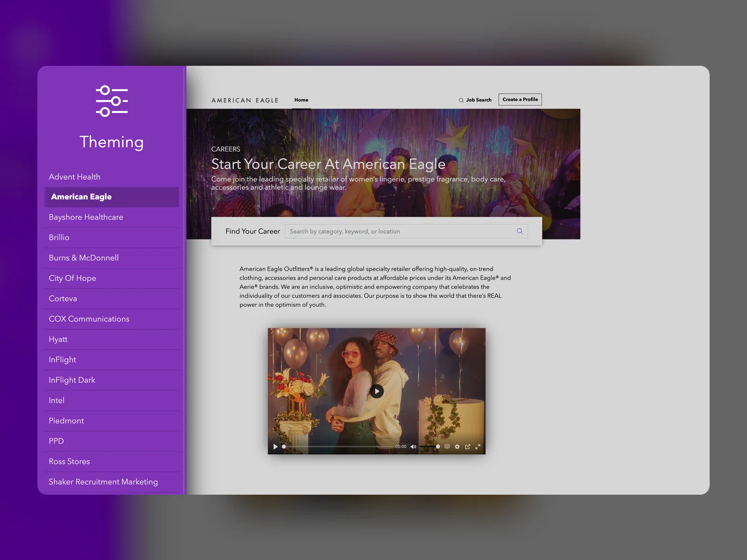Viewport: 747px width, 560px height.
Task: Click the 'Start Your Career At American Eagle' heading
Action: [x=328, y=164]
